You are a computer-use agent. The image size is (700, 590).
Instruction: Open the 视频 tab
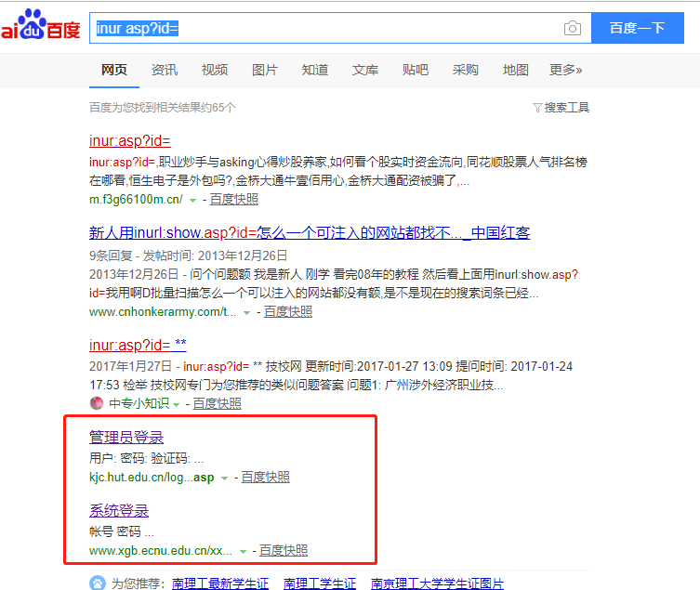(215, 70)
